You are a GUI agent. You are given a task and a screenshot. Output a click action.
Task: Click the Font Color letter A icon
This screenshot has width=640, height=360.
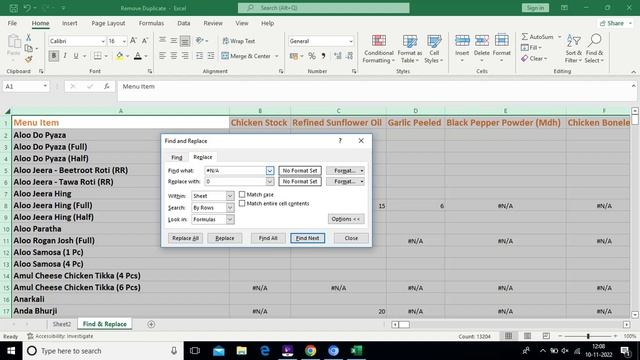138,56
